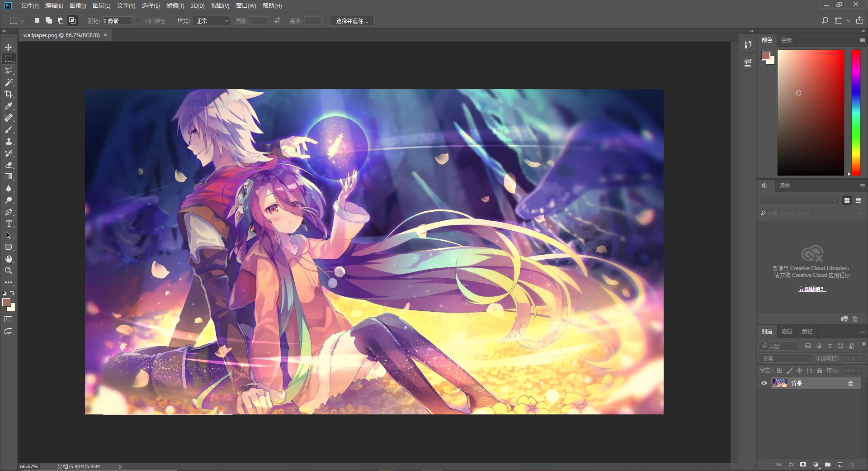Select the Move tool
This screenshot has height=471, width=868.
pyautogui.click(x=9, y=47)
